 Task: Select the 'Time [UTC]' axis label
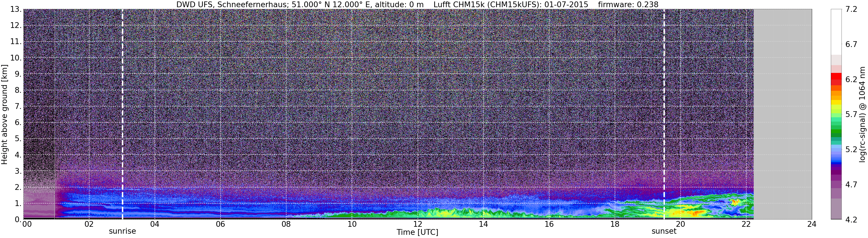point(417,232)
